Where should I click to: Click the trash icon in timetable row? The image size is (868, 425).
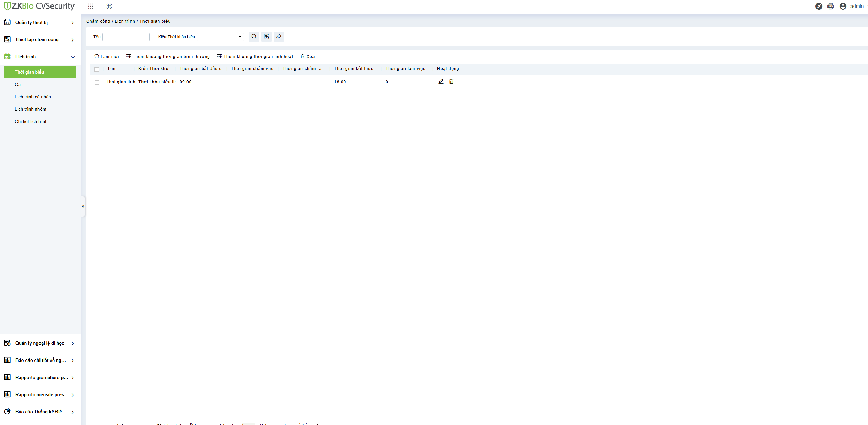(x=451, y=82)
